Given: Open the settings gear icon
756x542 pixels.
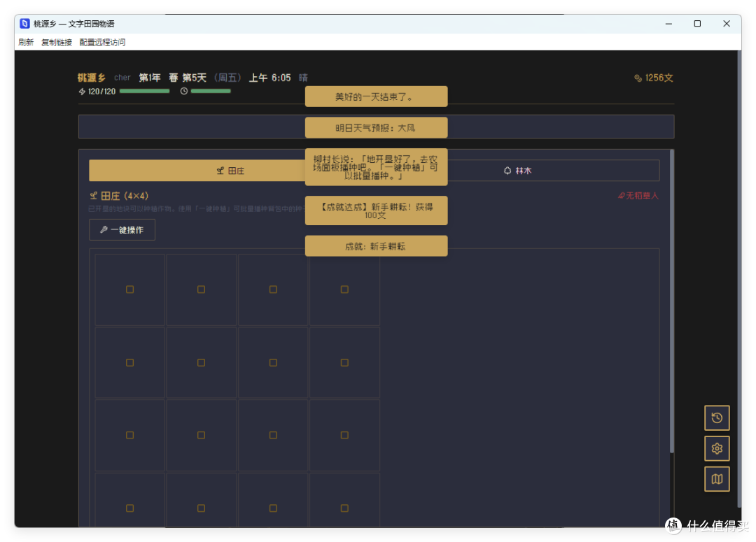Looking at the screenshot, I should [x=717, y=448].
